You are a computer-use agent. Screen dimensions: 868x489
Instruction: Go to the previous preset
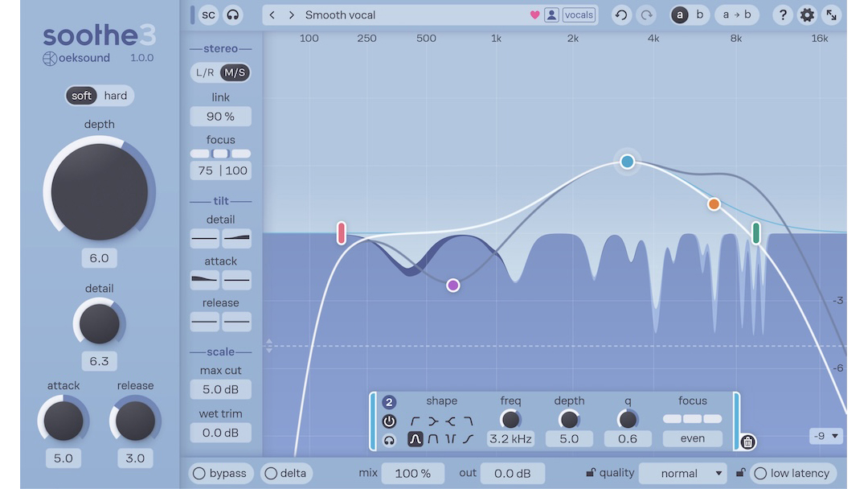(272, 15)
